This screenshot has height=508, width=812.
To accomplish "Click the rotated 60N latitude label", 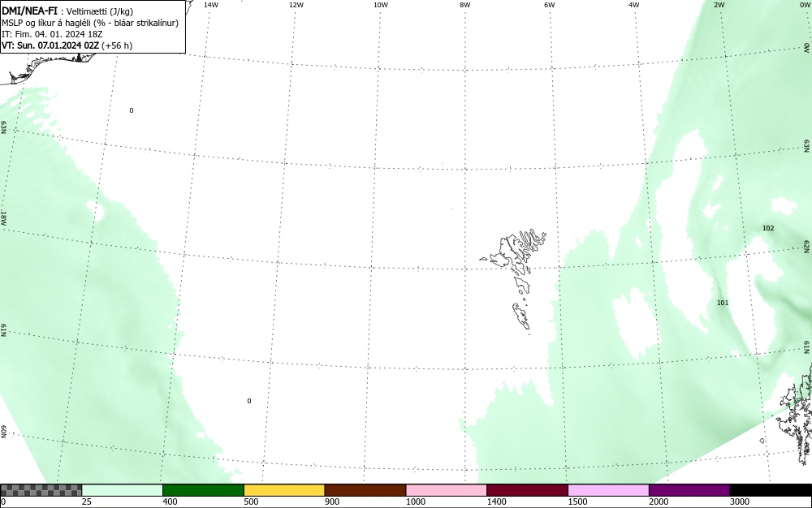I will 3,432.
